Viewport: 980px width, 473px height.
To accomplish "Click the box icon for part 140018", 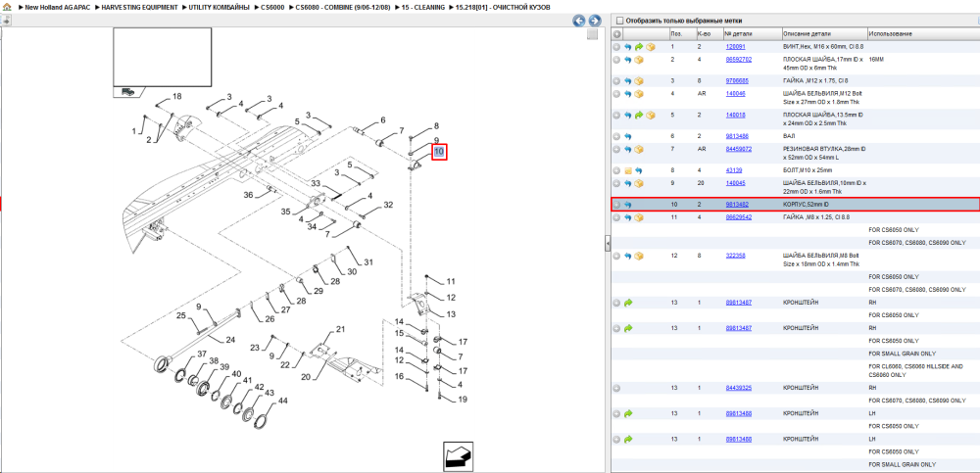I will pyautogui.click(x=650, y=116).
